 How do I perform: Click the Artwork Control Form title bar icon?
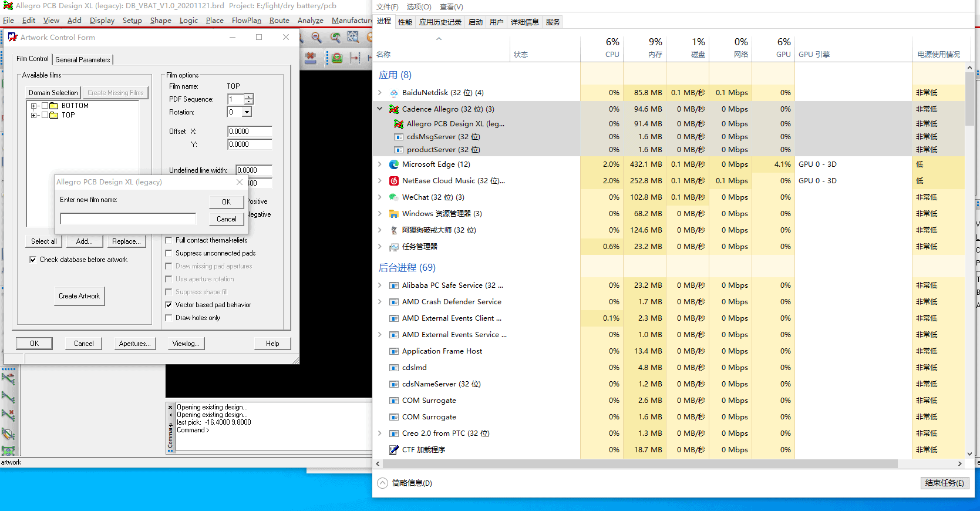point(12,37)
